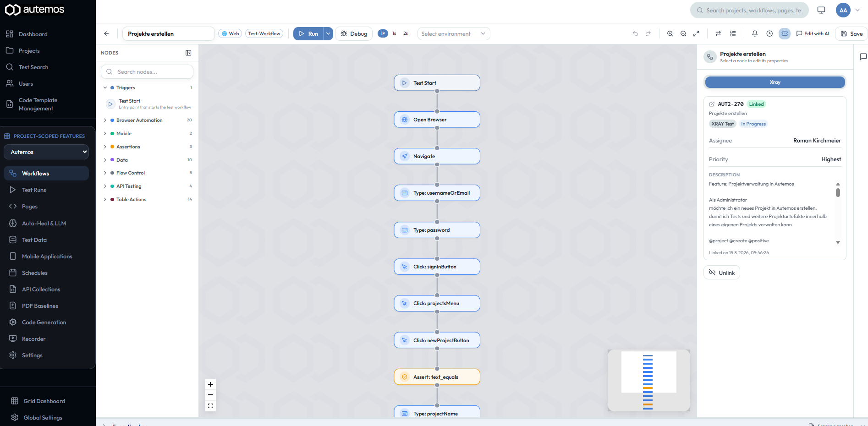Zoom in using magnifier plus icon
The width and height of the screenshot is (868, 426).
670,33
